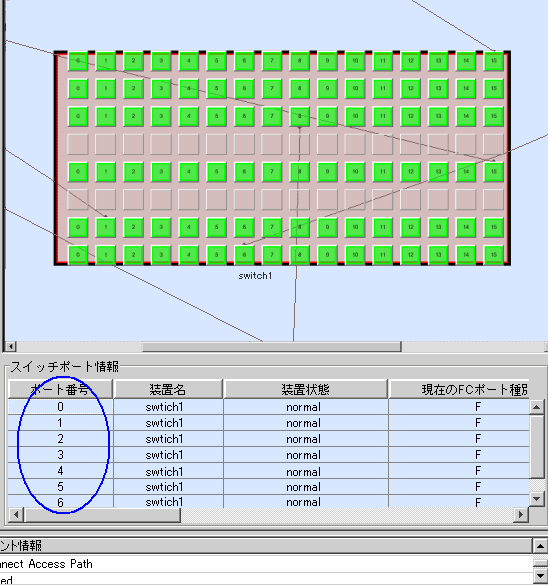The height and width of the screenshot is (585, 548).
Task: Select port number 3 table cell
Action: 60,455
